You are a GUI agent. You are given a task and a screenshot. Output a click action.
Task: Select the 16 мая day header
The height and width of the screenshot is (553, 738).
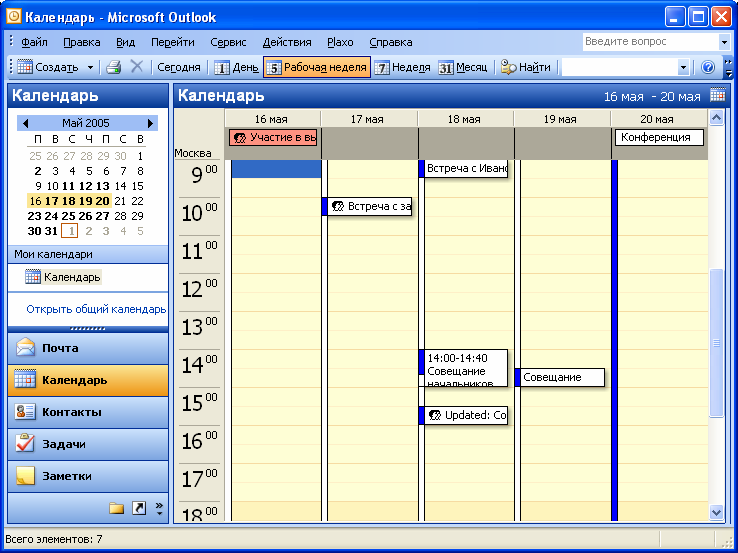coord(271,119)
